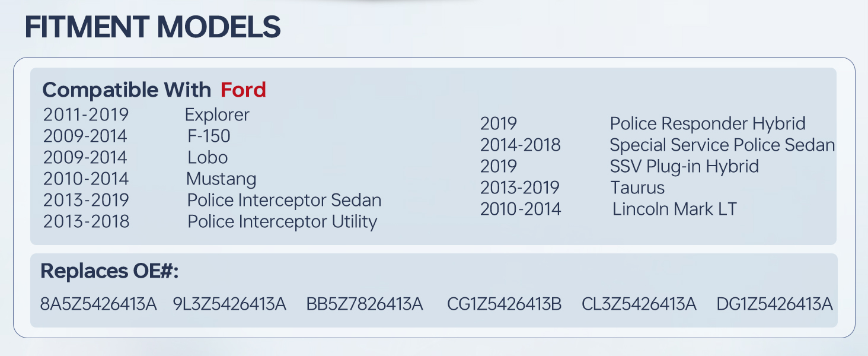Click part number DG1Z5426413A
This screenshot has width=868, height=356.
pos(774,305)
